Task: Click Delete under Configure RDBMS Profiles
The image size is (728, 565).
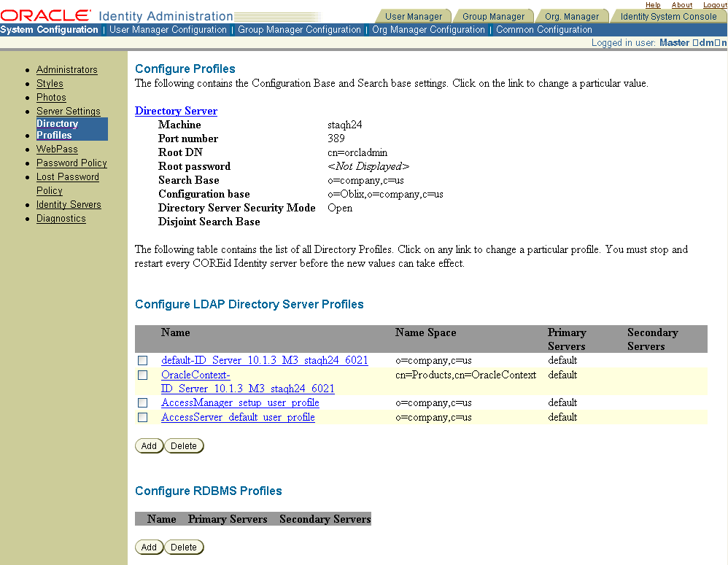Action: 183,547
